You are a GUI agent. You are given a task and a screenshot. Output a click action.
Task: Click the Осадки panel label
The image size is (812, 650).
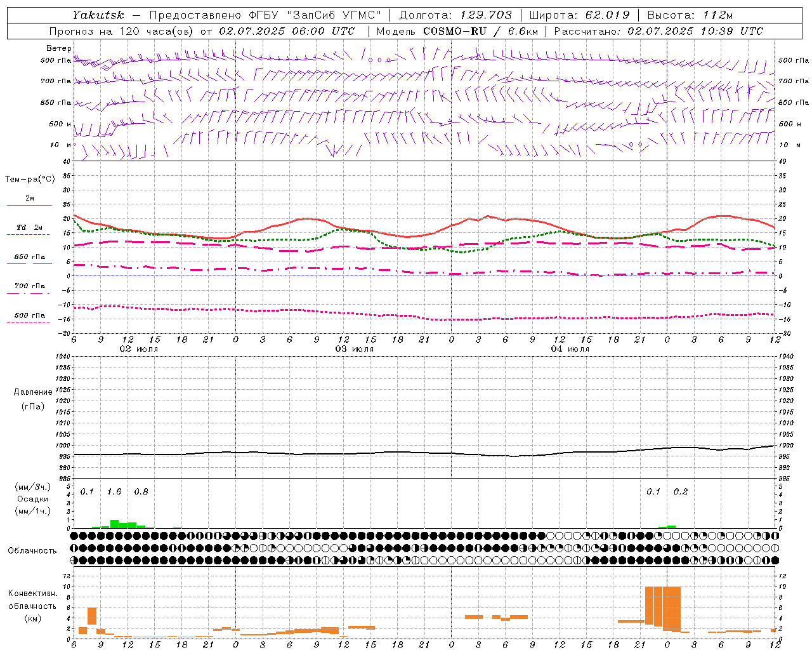(33, 499)
